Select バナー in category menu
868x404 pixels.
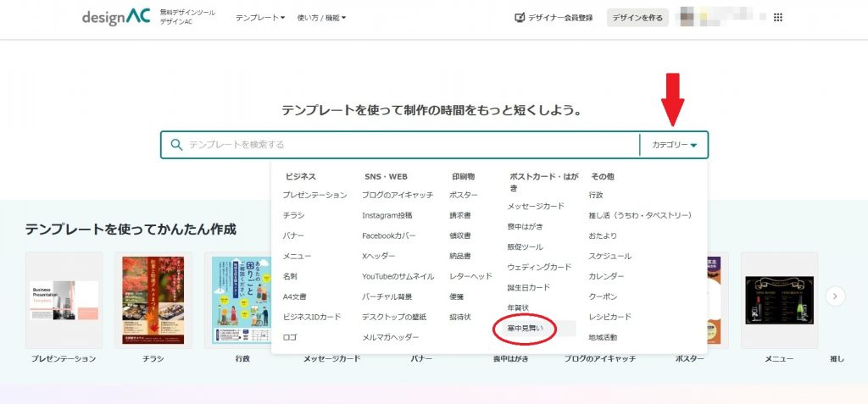click(293, 235)
